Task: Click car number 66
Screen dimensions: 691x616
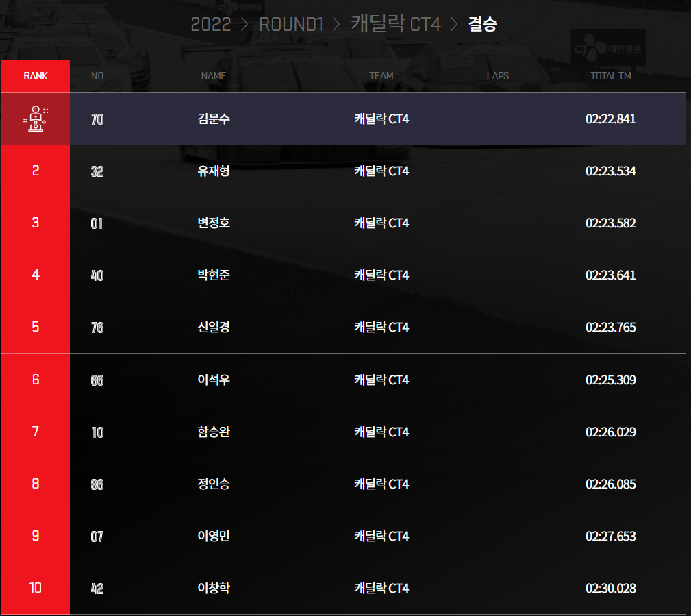Action: tap(97, 380)
